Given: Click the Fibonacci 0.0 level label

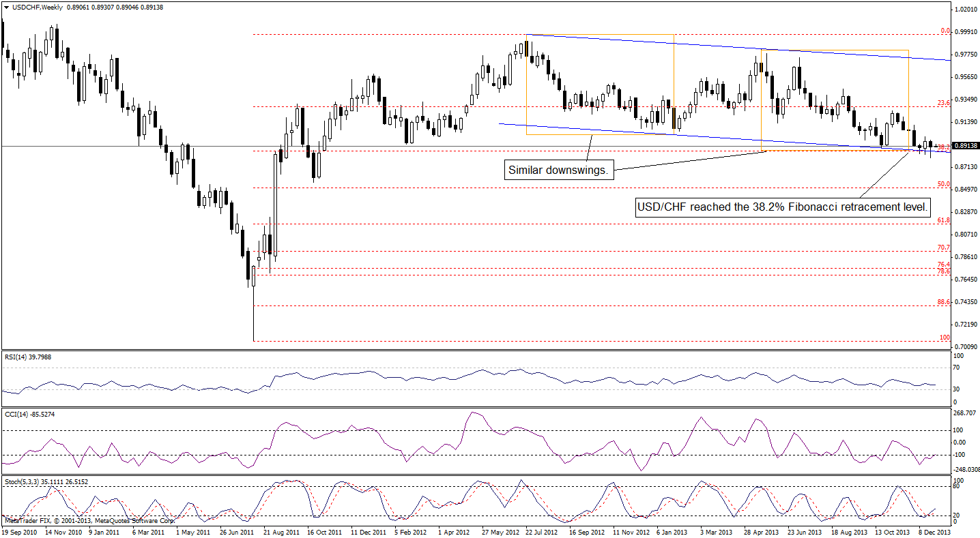Looking at the screenshot, I should [946, 31].
